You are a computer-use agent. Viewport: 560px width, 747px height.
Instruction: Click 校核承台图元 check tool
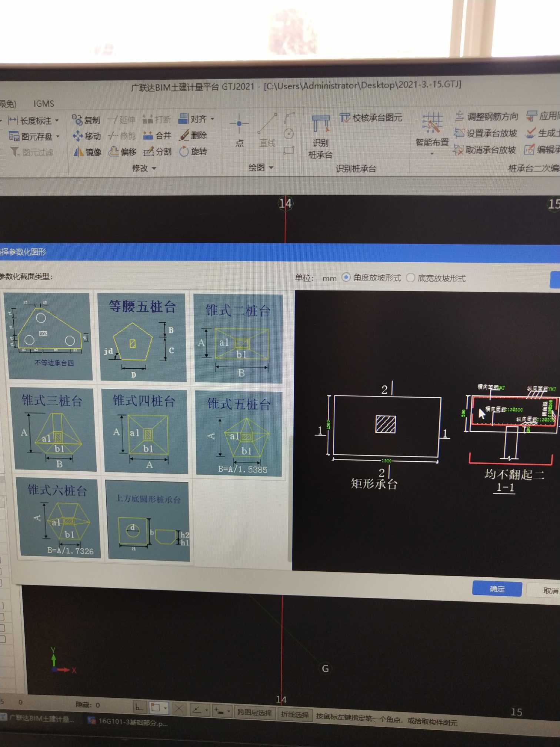pos(371,118)
